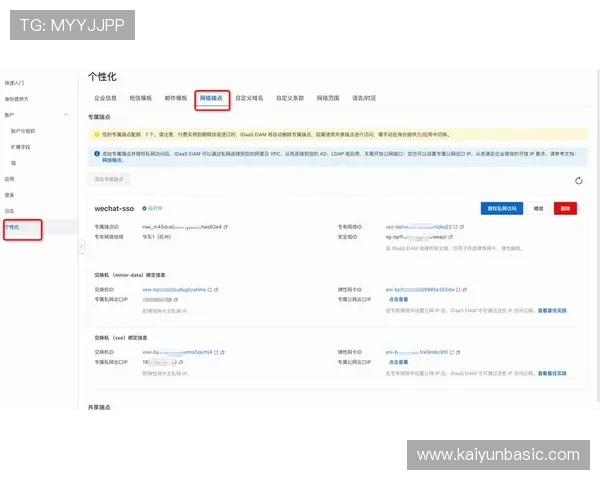Screen dimensions: 600x480
Task: Click 点击查看 for sso public IP
Action: tap(398, 362)
